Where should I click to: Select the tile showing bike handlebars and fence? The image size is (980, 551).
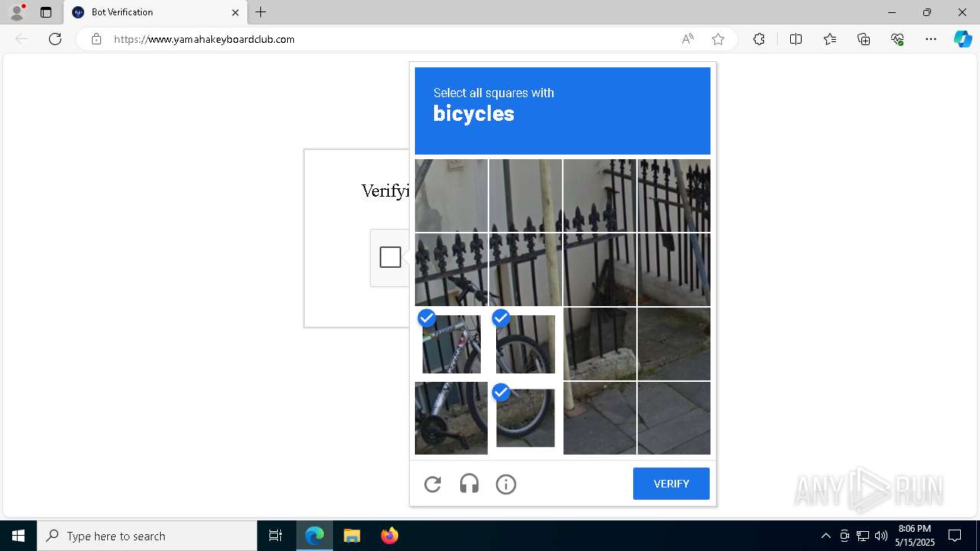451,269
